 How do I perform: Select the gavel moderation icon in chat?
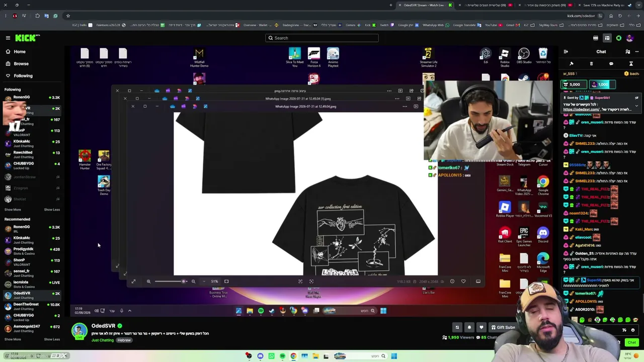572,64
